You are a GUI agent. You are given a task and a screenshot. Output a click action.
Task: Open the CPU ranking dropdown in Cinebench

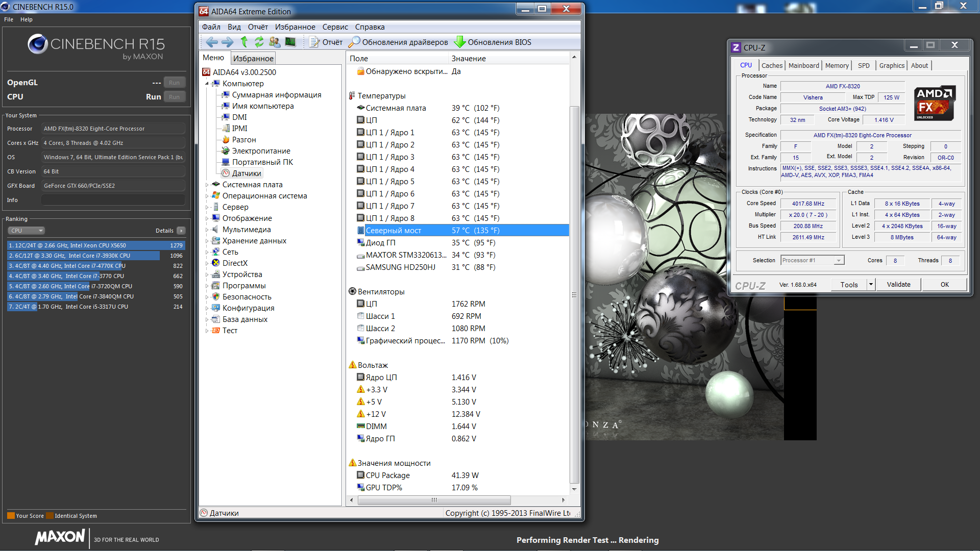tap(27, 231)
